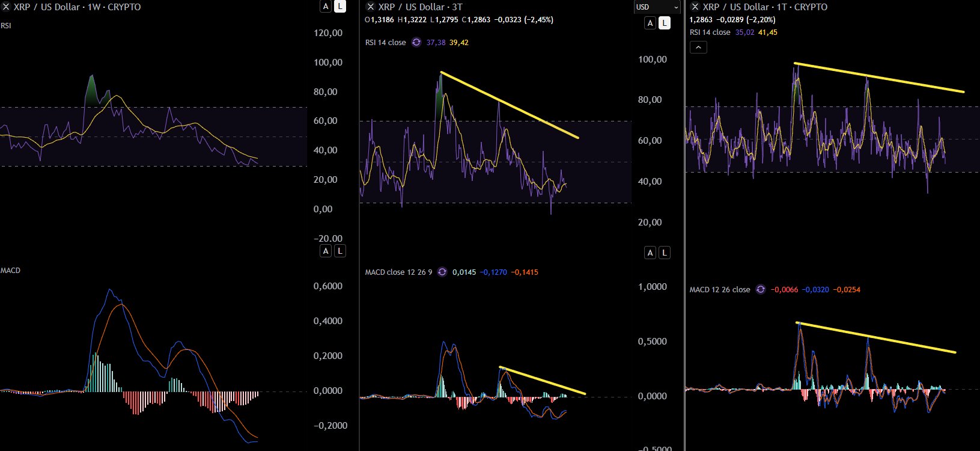
Task: Select yellow trendline on the 3T RSI pane
Action: pos(510,105)
